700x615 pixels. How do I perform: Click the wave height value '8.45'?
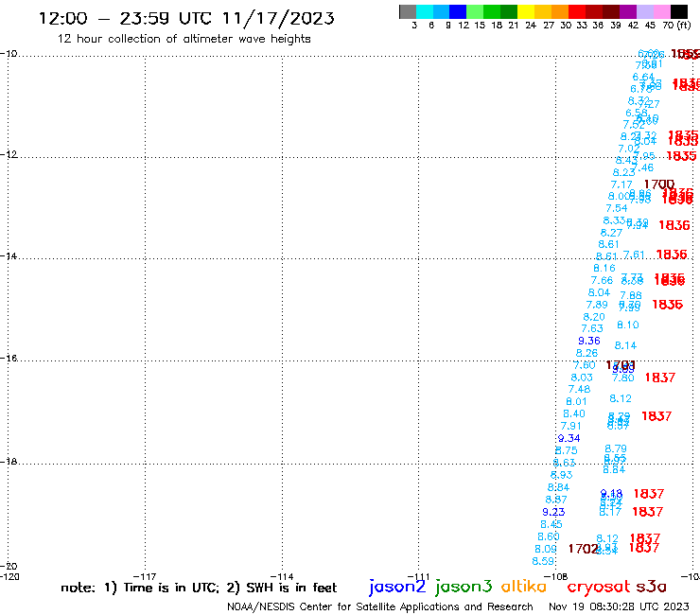[551, 524]
